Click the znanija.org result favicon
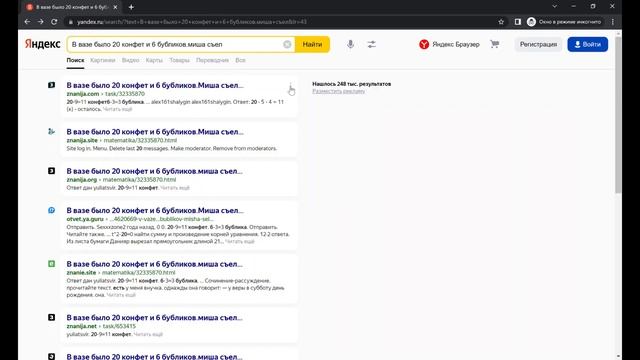The height and width of the screenshot is (360, 640). tap(51, 171)
